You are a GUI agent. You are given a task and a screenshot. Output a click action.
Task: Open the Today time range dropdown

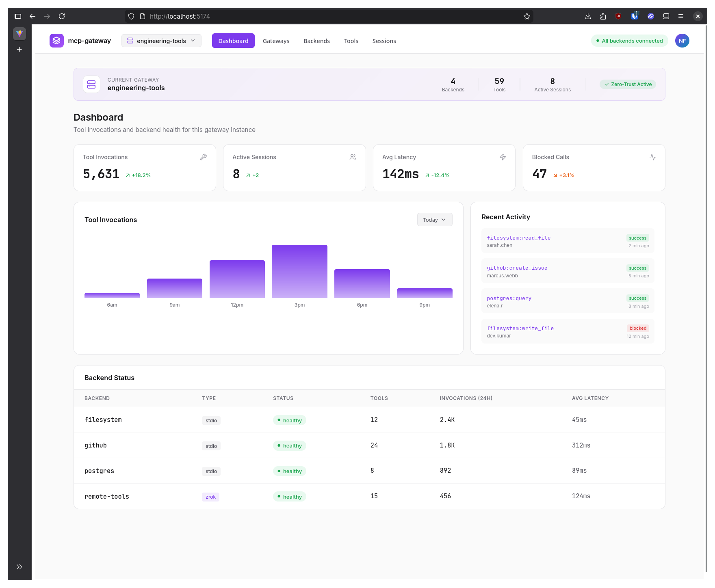[434, 220]
